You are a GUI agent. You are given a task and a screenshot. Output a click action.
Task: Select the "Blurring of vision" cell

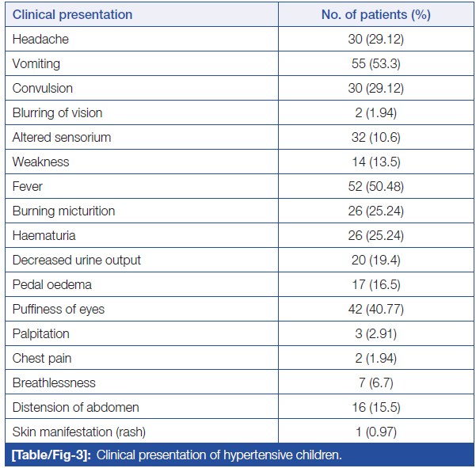click(58, 112)
